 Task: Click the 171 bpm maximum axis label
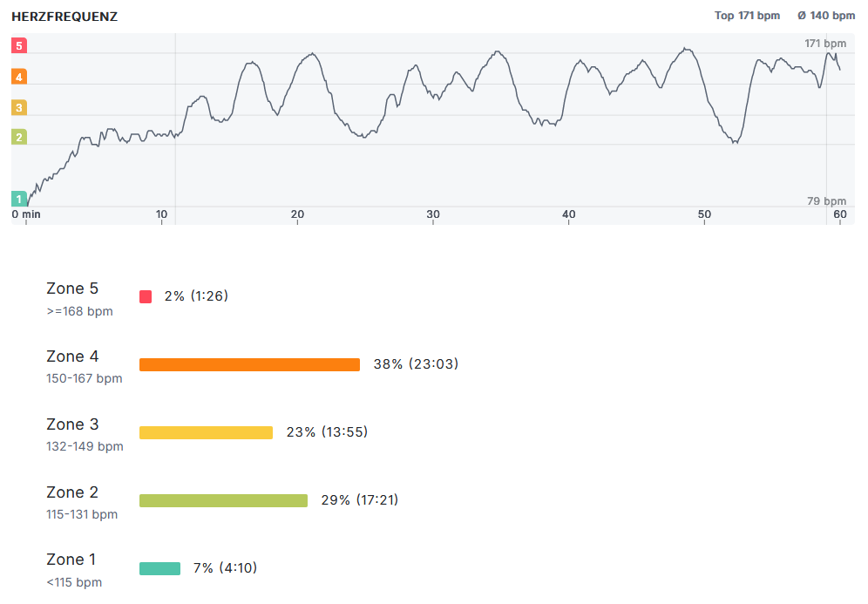click(824, 44)
